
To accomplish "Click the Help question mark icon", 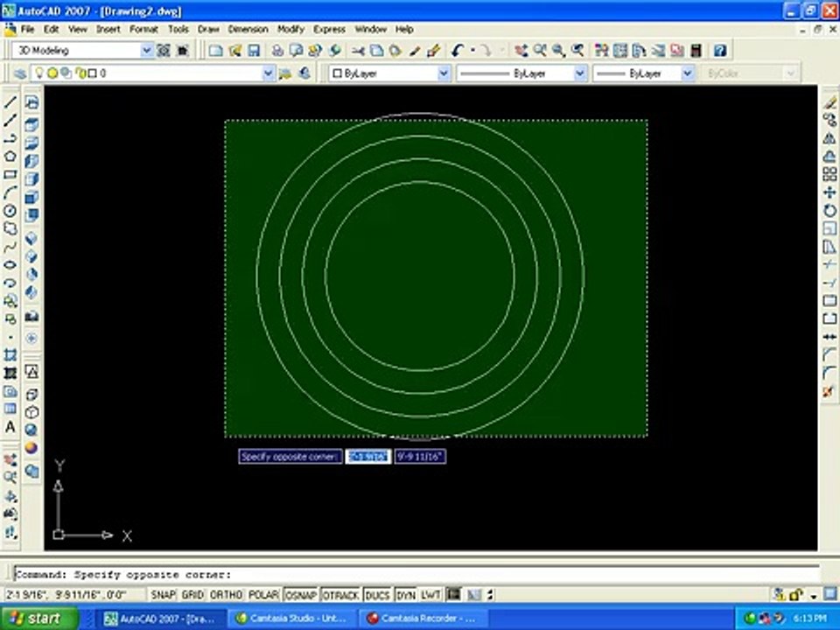I will [720, 51].
